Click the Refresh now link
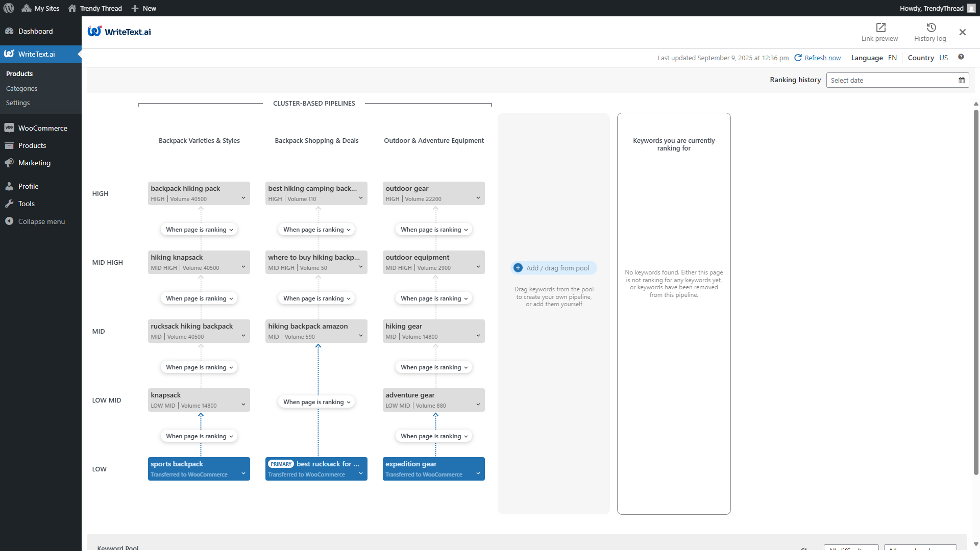 [822, 58]
